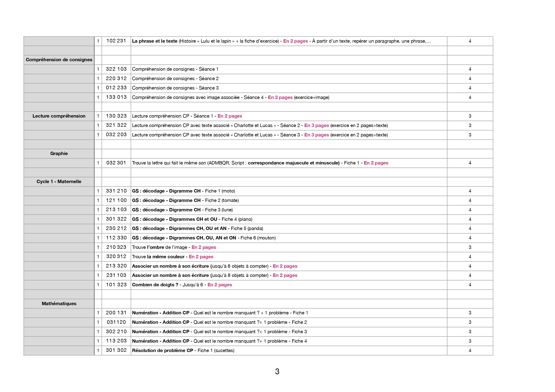Click the pink 'En 2 pages' in the 'Lecture compréhension CP - Séance 1' row
This screenshot has width=555, height=392.
click(230, 116)
